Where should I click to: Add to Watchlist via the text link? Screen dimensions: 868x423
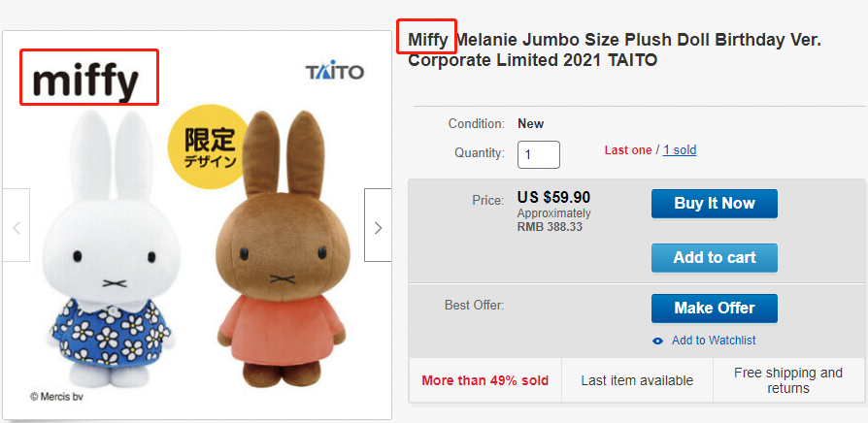point(714,341)
